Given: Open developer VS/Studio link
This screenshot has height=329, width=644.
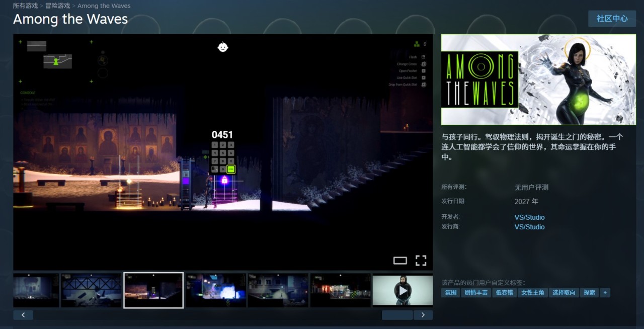Looking at the screenshot, I should pyautogui.click(x=529, y=217).
